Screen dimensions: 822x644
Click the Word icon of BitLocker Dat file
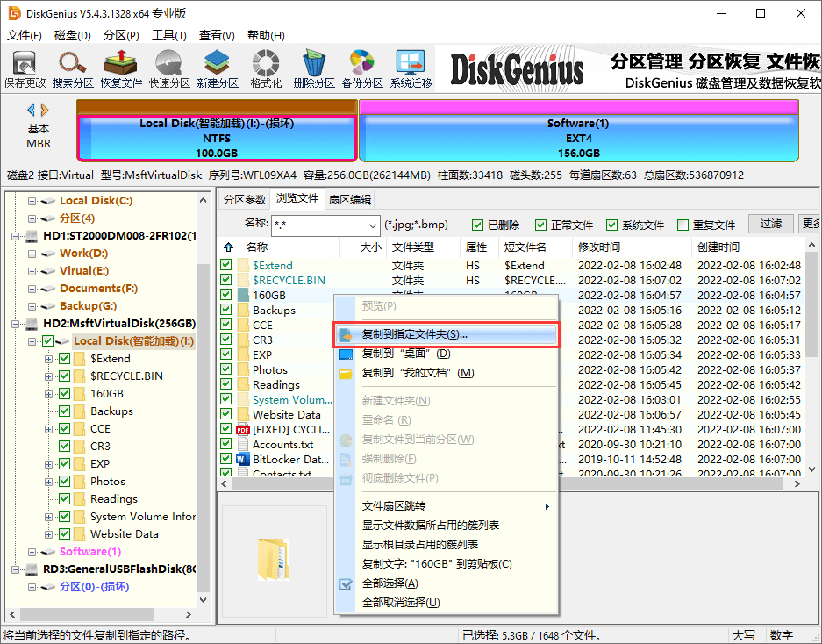(242, 460)
